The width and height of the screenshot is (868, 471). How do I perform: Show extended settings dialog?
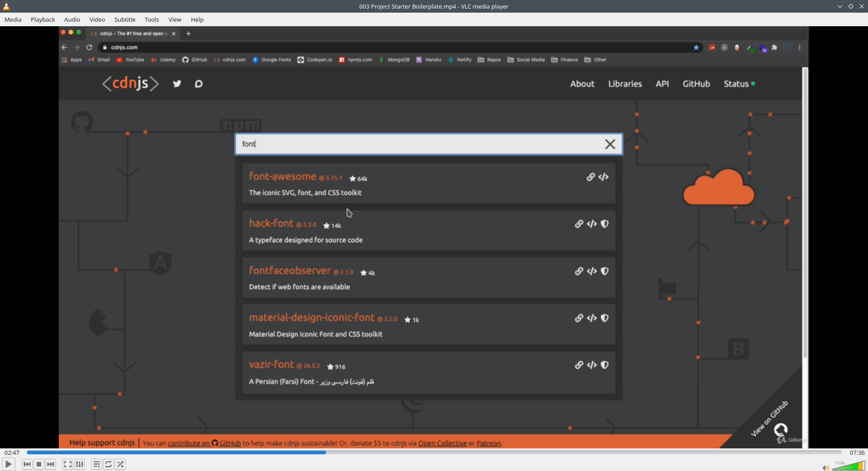pos(80,464)
